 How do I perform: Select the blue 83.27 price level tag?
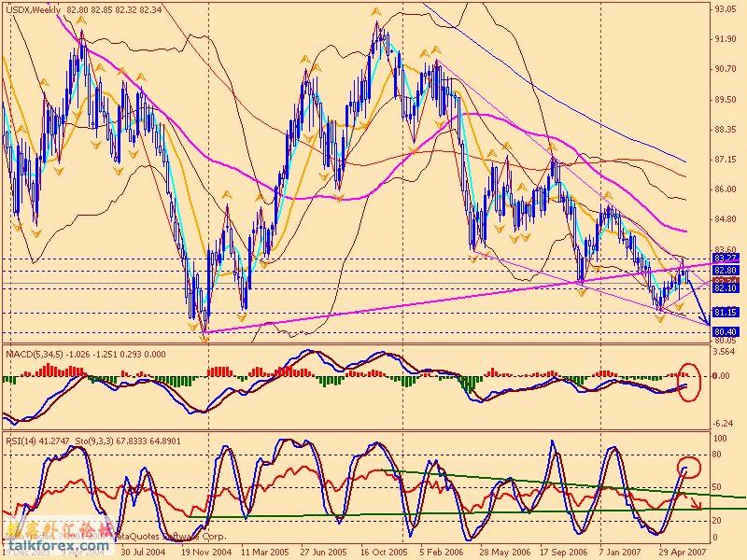point(726,259)
